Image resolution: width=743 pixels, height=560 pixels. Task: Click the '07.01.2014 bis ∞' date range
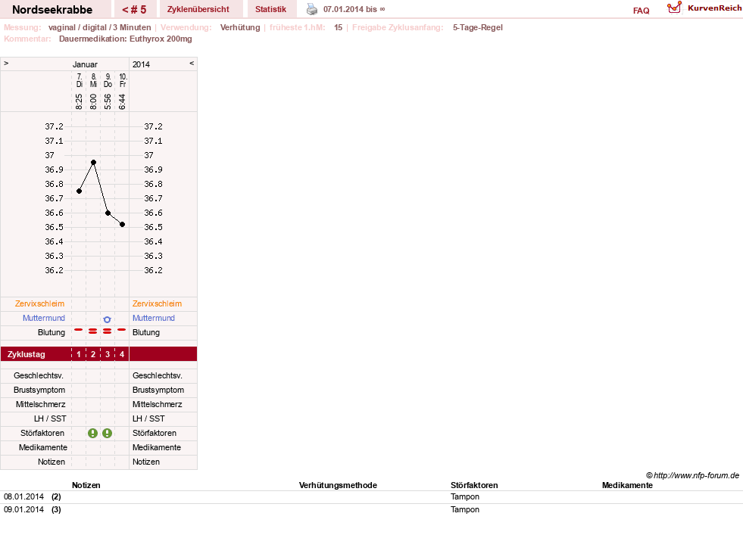coord(354,10)
